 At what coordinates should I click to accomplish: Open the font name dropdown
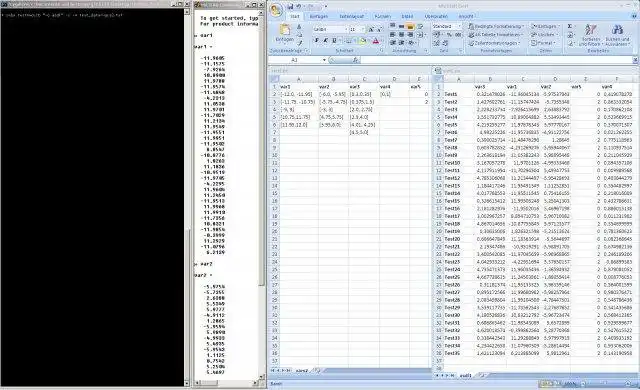click(347, 30)
